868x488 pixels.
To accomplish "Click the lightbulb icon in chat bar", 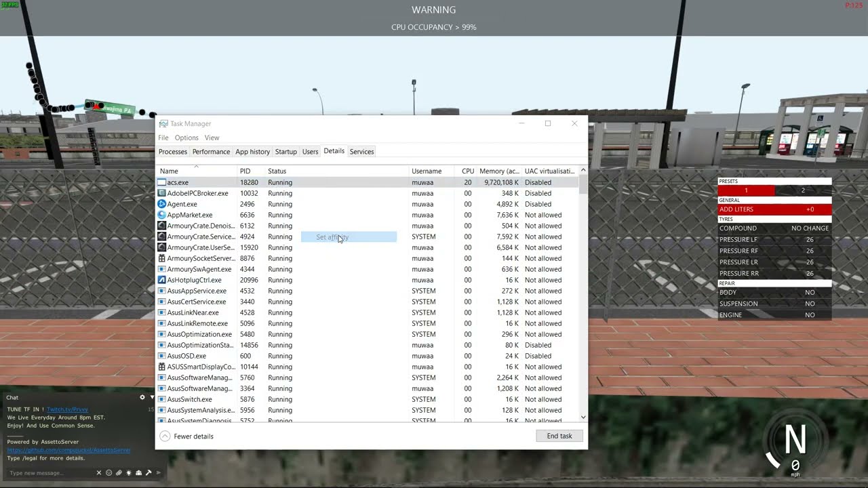I will tap(129, 473).
